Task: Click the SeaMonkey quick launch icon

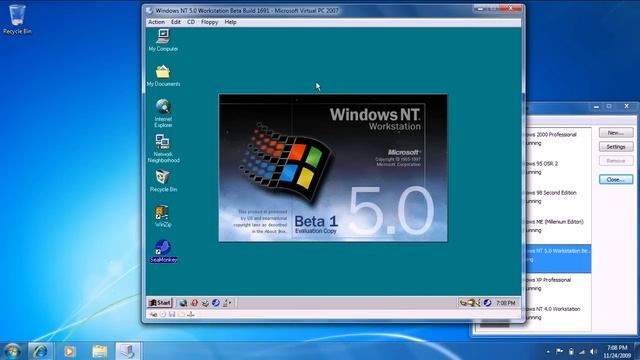Action: pos(216,303)
